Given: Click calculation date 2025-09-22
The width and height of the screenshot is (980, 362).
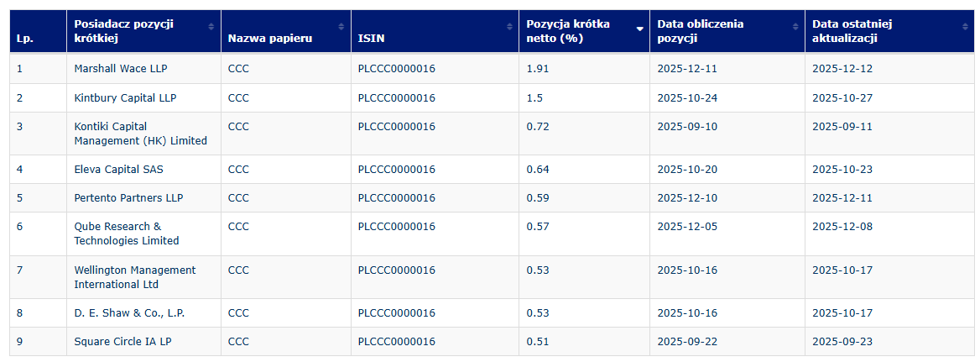Looking at the screenshot, I should coord(687,341).
